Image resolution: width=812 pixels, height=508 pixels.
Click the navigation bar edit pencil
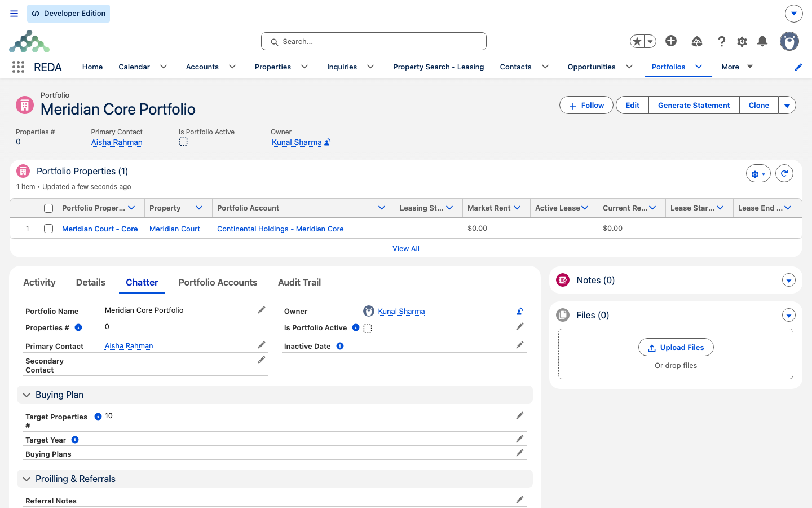[798, 67]
